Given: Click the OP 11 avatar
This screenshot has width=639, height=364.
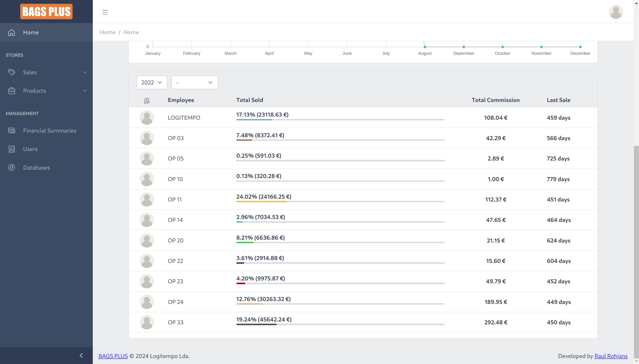Looking at the screenshot, I should click(x=147, y=200).
